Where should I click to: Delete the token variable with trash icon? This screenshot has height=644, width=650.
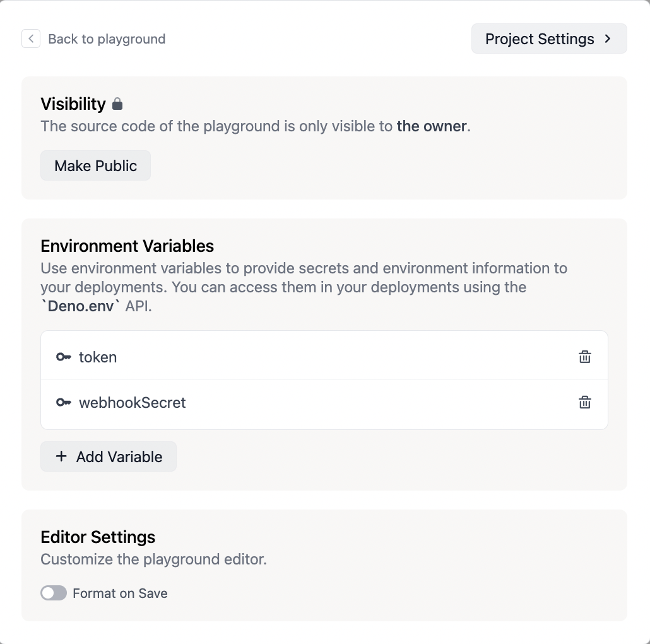[x=585, y=357]
